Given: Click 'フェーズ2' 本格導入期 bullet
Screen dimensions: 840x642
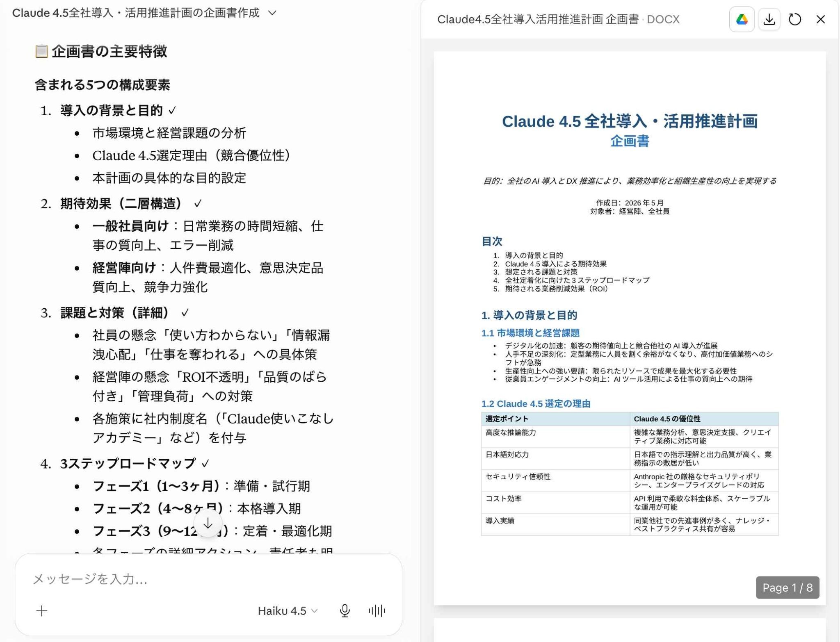Looking at the screenshot, I should pyautogui.click(x=196, y=508).
